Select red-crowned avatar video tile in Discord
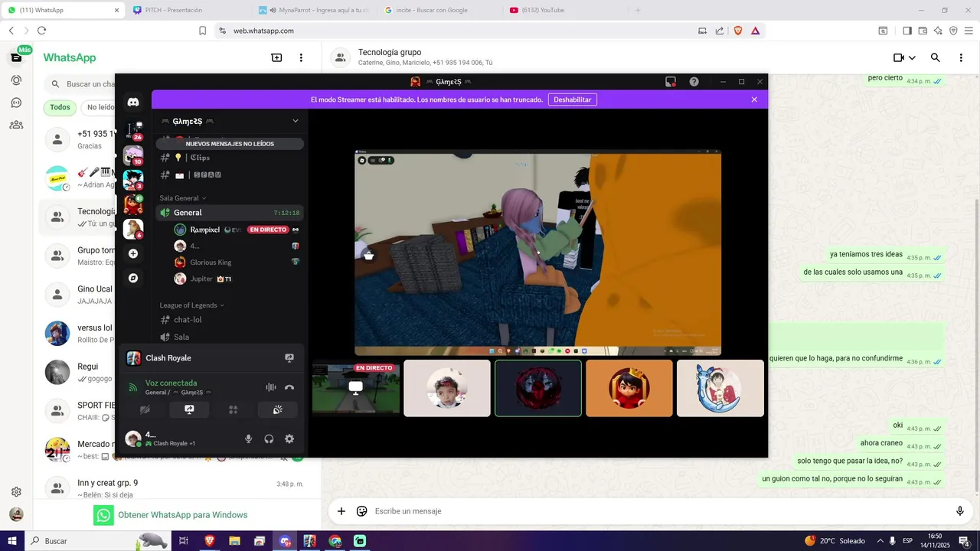Screen dimensions: 980x551 (629, 388)
